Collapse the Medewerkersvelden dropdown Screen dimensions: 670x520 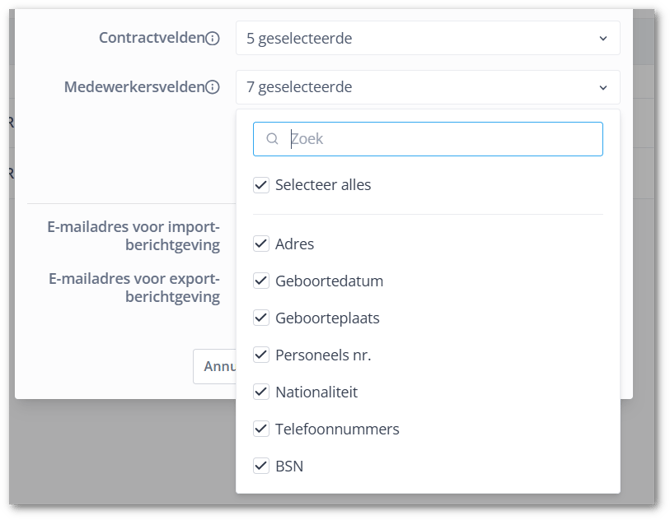tap(427, 88)
